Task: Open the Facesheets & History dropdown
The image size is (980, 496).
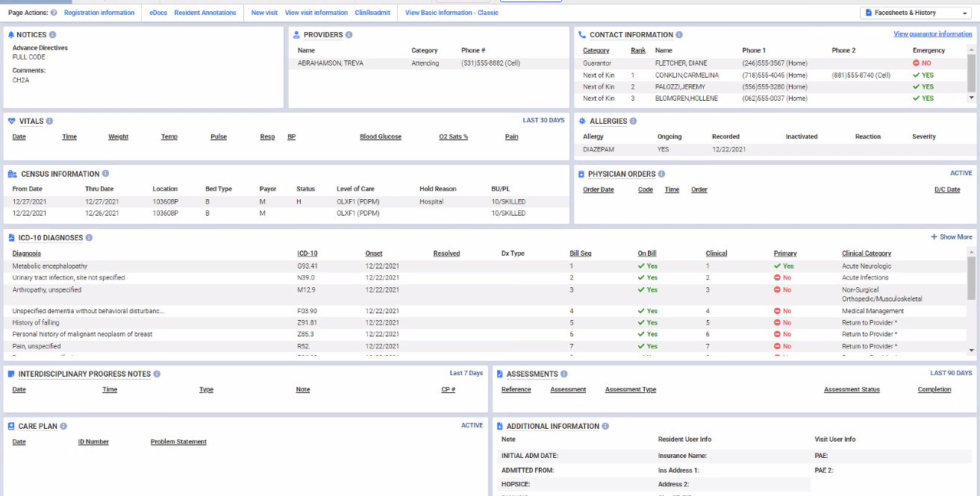Action: click(x=916, y=13)
